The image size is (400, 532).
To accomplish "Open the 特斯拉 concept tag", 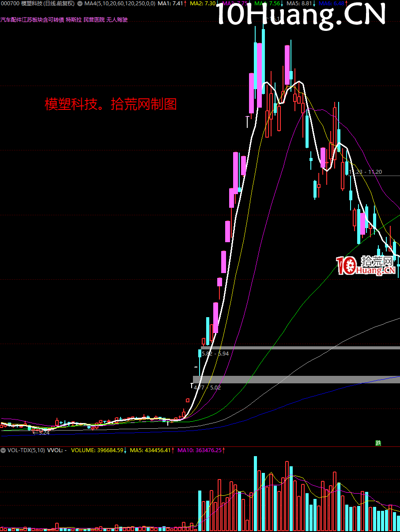I will (x=74, y=20).
